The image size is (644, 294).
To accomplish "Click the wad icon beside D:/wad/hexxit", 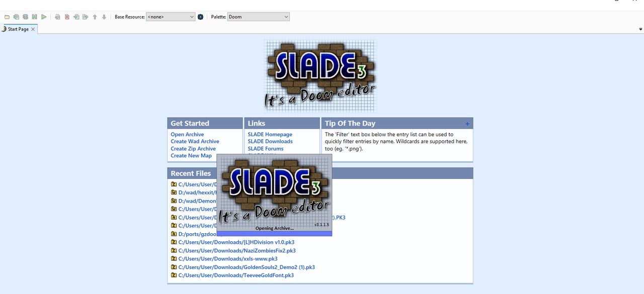I will [174, 192].
